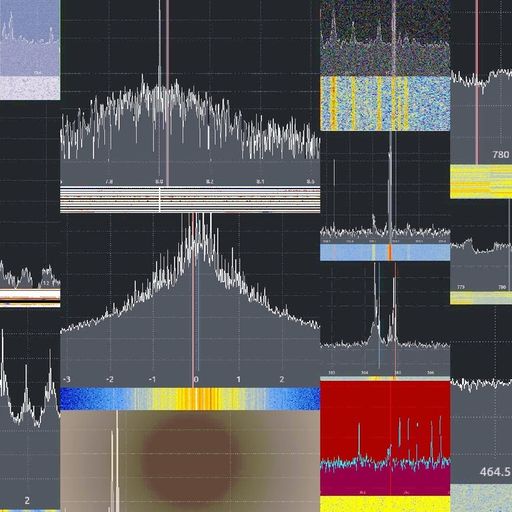
Task: Click the "-3" axis label
Action: click(x=67, y=379)
